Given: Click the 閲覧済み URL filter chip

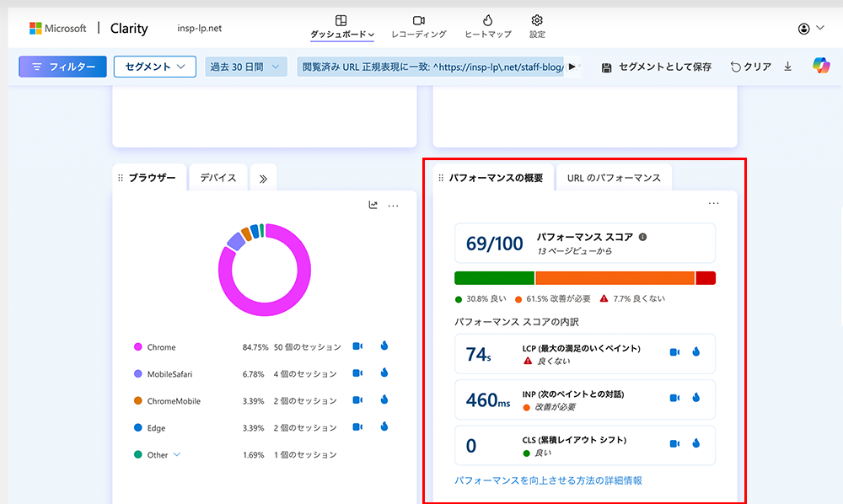Looking at the screenshot, I should 431,67.
